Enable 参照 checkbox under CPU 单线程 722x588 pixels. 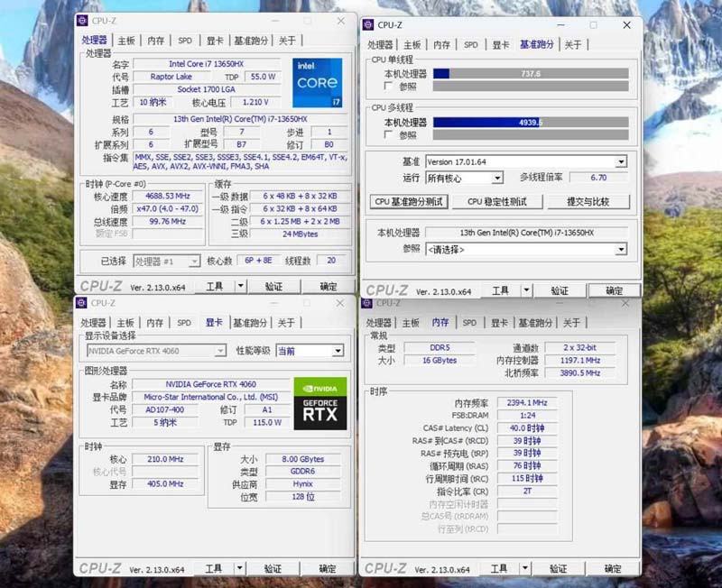click(388, 87)
